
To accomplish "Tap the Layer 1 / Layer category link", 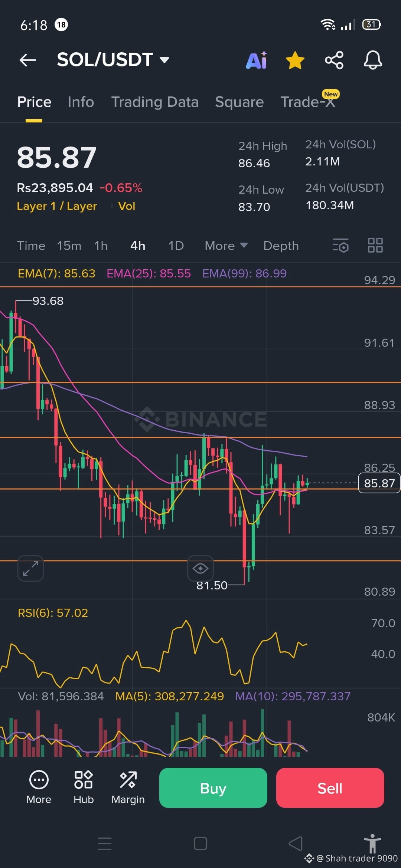I will click(x=57, y=206).
